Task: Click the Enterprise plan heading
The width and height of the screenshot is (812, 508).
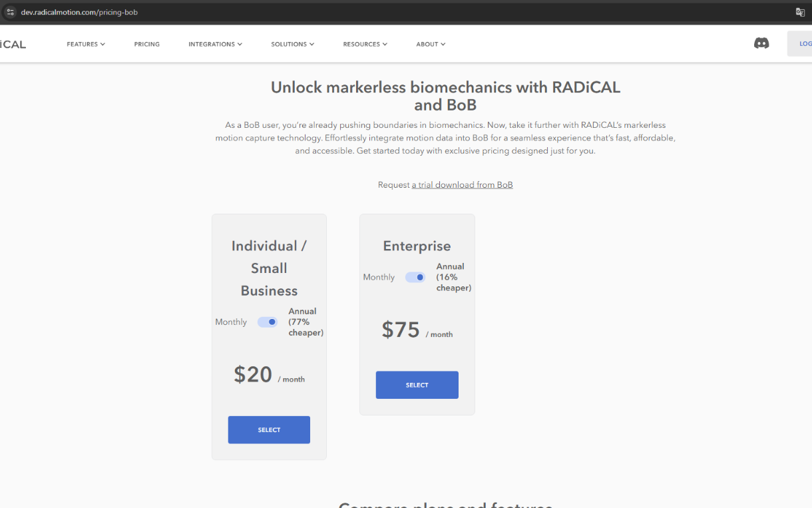Action: point(417,246)
